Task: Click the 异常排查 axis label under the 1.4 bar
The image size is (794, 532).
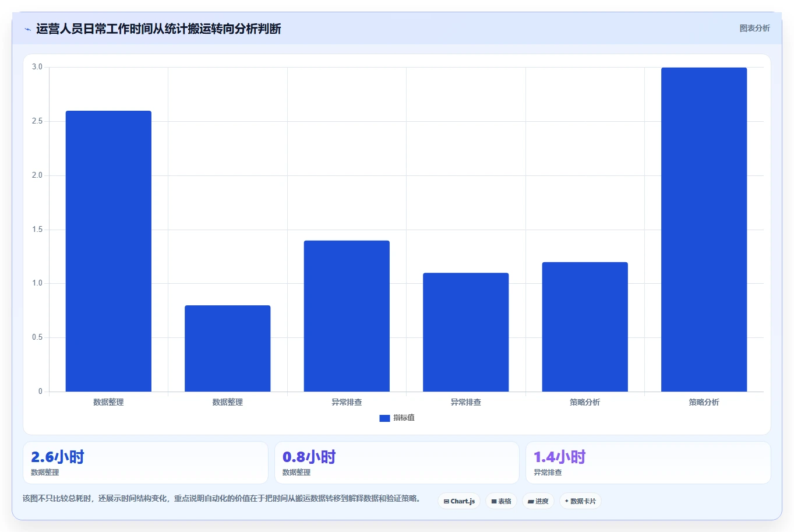Action: pos(347,402)
